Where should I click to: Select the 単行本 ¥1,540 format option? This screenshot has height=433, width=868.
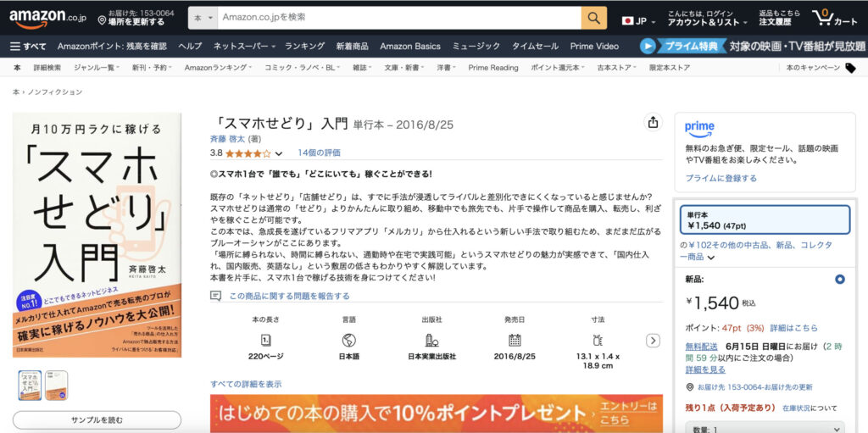coord(765,219)
